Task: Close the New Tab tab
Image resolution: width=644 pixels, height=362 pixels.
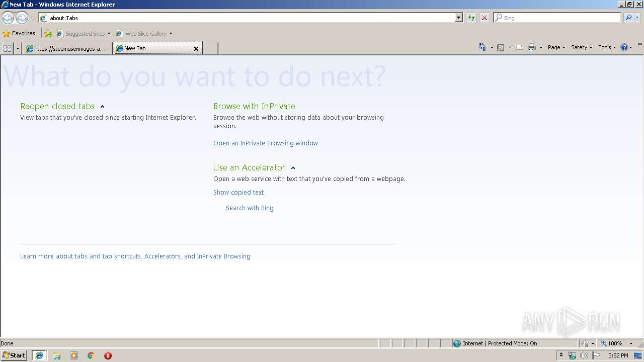Action: click(x=196, y=49)
